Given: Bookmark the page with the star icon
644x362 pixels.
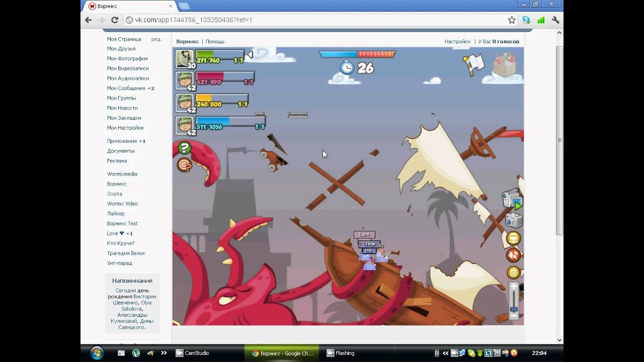Looking at the screenshot, I should pos(512,20).
